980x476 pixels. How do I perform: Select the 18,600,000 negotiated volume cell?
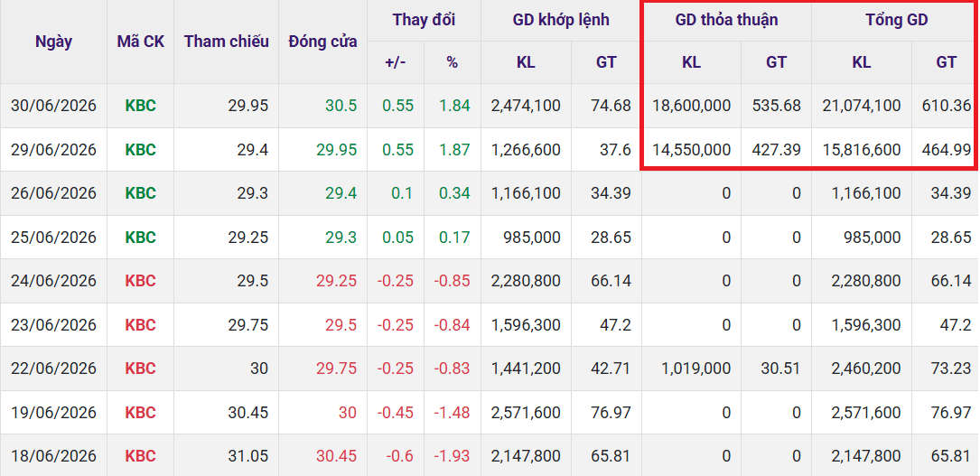[x=691, y=106]
